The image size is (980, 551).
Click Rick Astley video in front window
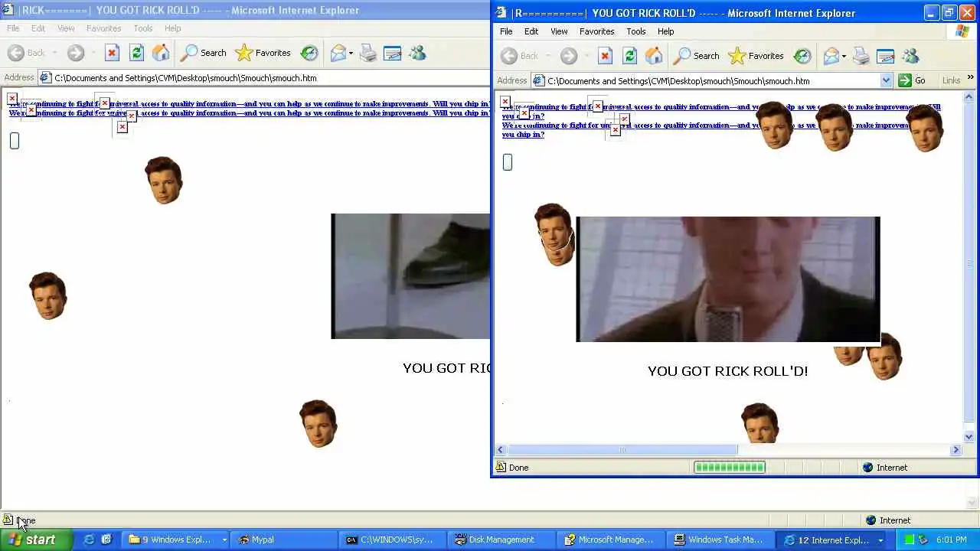tap(728, 279)
